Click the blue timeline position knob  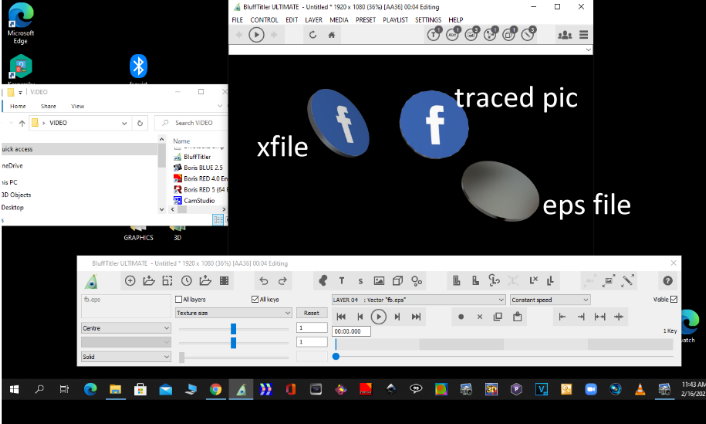click(336, 356)
